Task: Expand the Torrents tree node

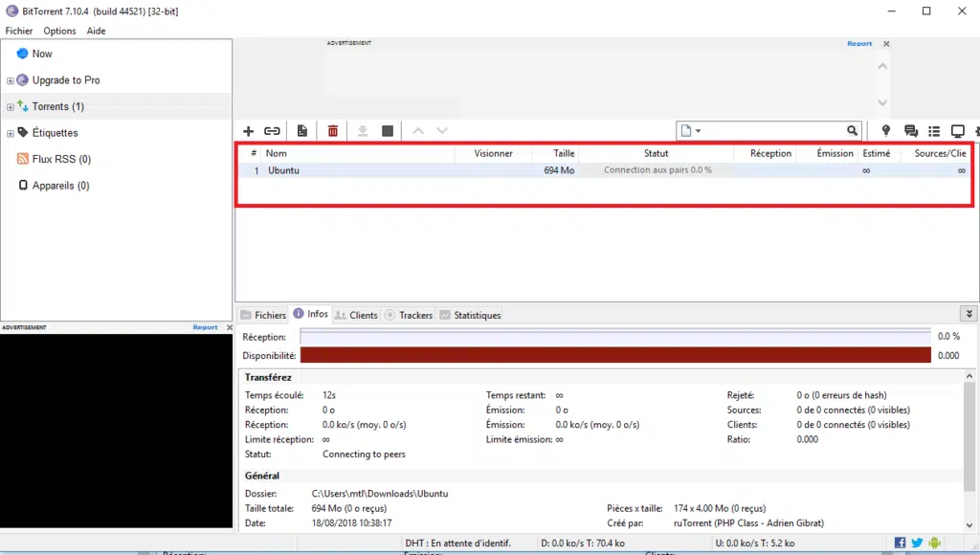Action: (10, 107)
